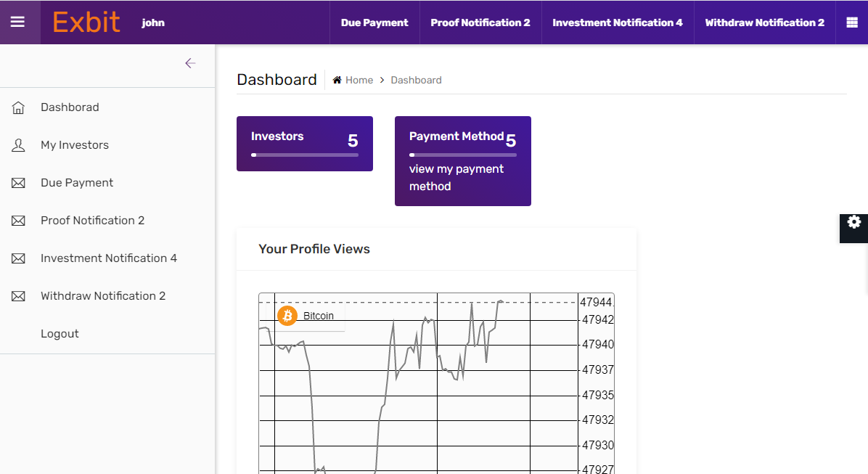The width and height of the screenshot is (868, 474).
Task: Open the settings gear on the right edge
Action: [x=853, y=221]
